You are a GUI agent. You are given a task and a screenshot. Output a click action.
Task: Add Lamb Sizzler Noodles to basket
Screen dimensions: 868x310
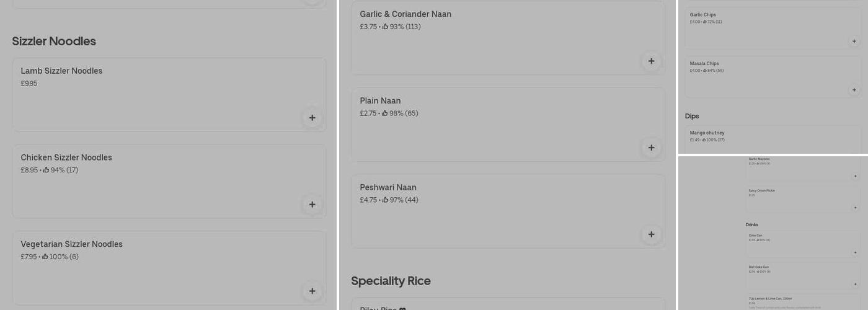point(312,118)
